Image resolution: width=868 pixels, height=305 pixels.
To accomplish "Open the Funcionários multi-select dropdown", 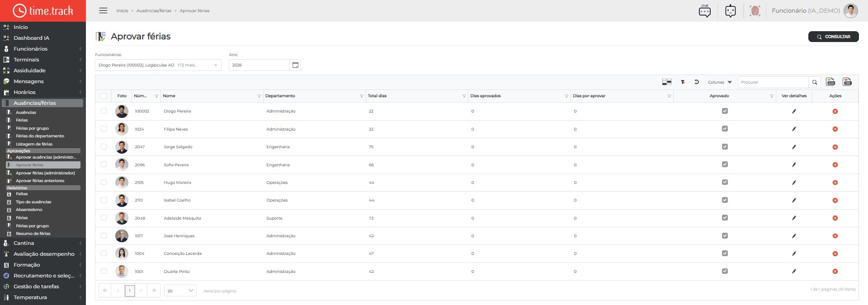I will coord(158,65).
